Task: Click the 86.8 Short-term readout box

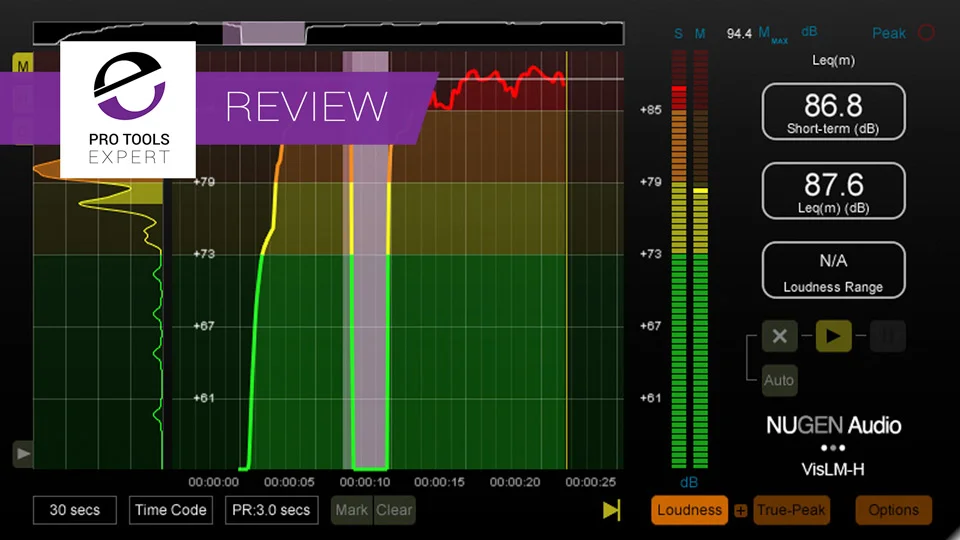Action: point(833,111)
